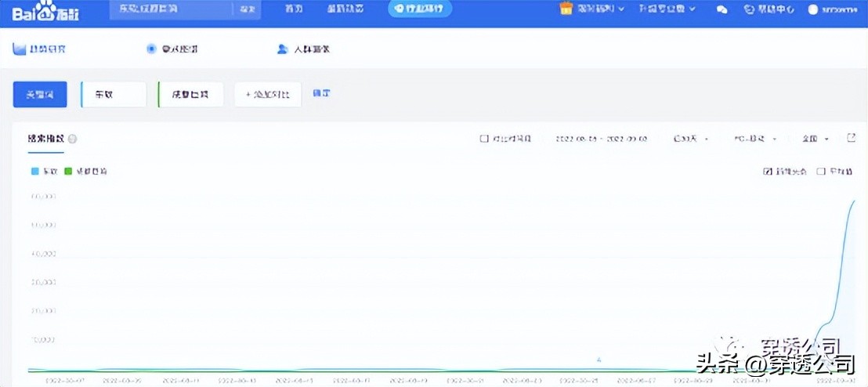Image resolution: width=868 pixels, height=387 pixels.
Task: Click the help icon beside 搜索指数
Action: [x=73, y=139]
